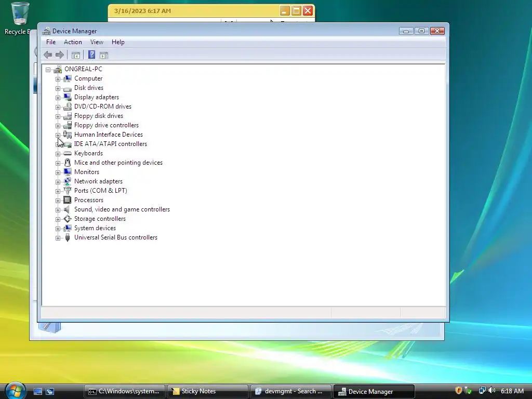This screenshot has width=532, height=399.
Task: Click the DVD/CD-ROM drives icon
Action: [68, 107]
